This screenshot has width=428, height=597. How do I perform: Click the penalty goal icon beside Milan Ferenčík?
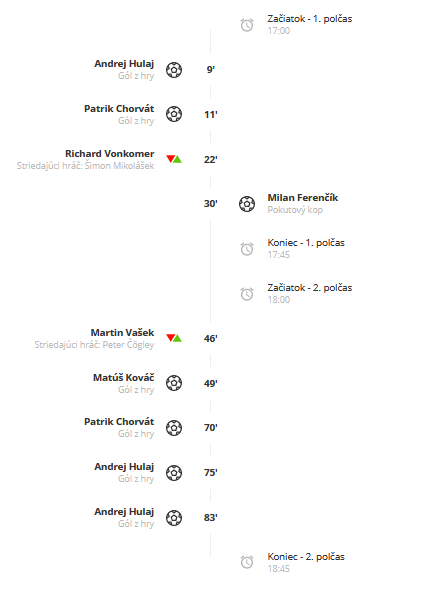(247, 204)
